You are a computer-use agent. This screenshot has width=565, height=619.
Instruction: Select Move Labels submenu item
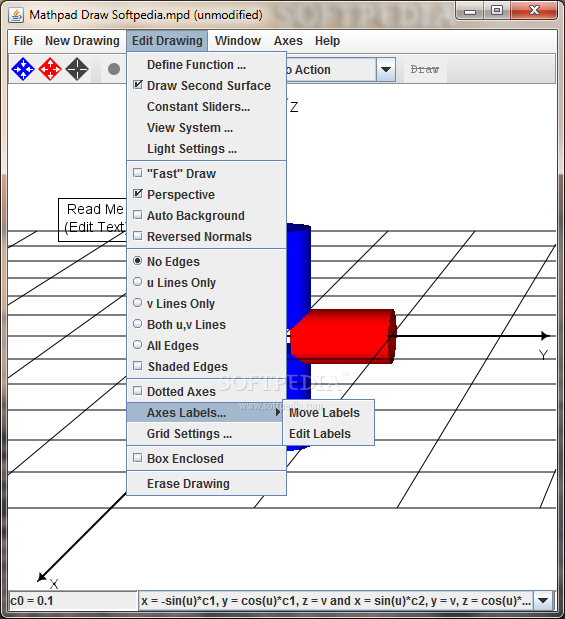pyautogui.click(x=328, y=413)
